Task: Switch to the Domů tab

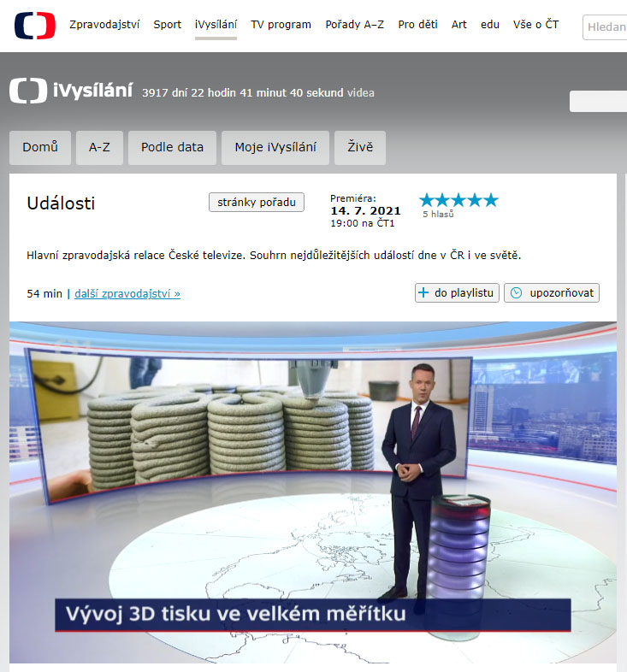Action: 40,147
